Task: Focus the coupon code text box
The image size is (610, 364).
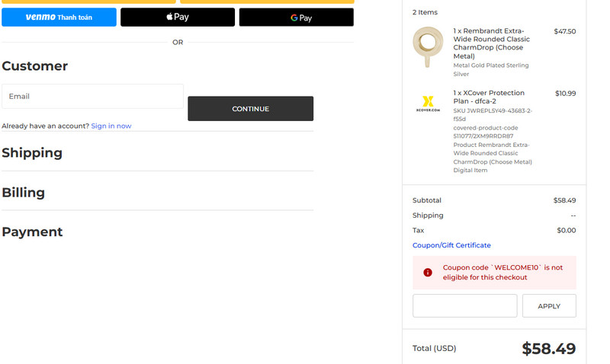Action: tap(464, 306)
